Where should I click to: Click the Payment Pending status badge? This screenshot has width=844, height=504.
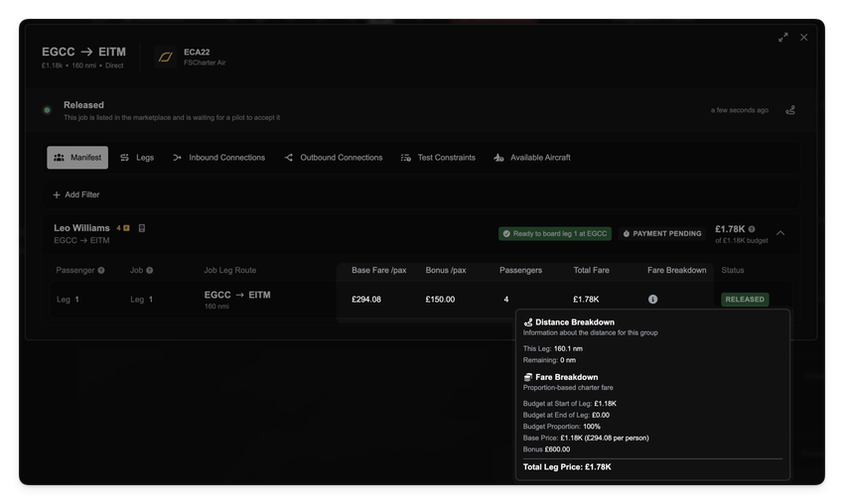[661, 234]
